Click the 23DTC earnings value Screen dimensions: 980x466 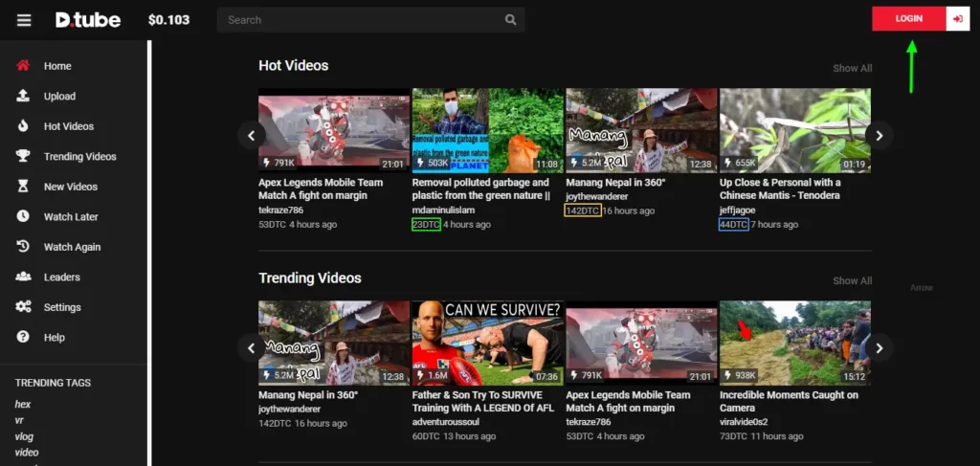pos(426,224)
